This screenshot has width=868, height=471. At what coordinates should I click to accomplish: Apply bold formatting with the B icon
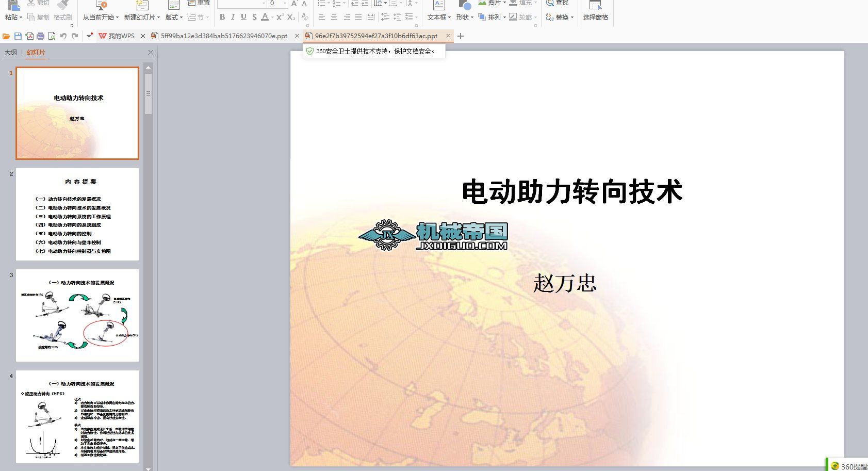pos(222,17)
